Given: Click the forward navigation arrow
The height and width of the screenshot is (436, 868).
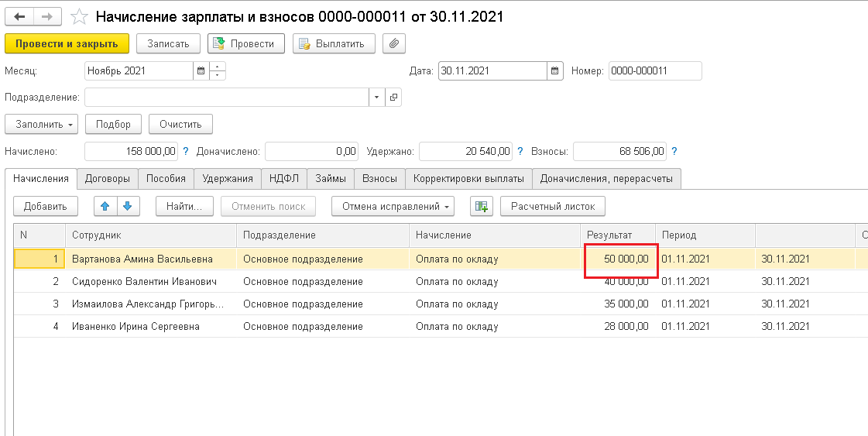Looking at the screenshot, I should point(48,16).
